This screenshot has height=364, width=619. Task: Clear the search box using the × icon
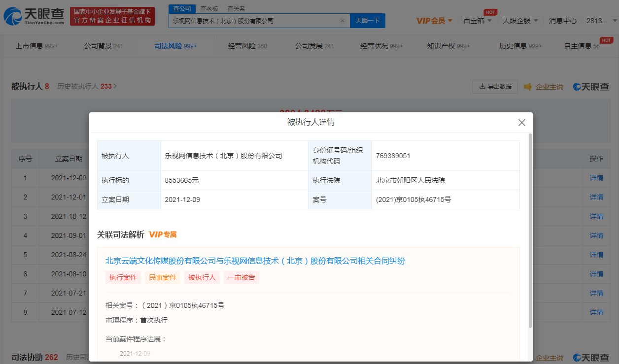click(x=342, y=21)
